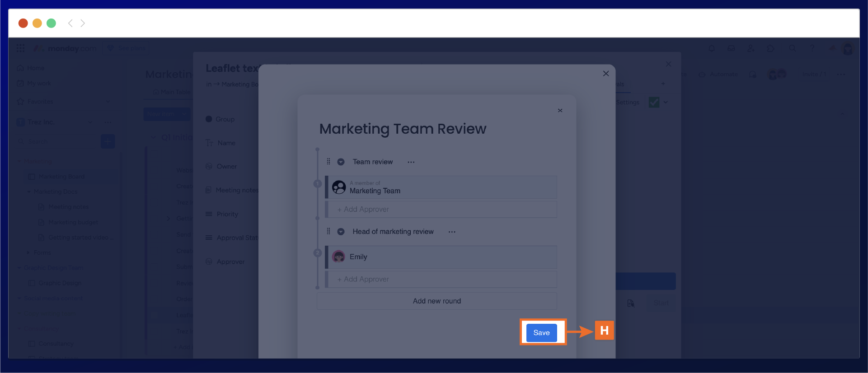868x373 pixels.
Task: Click drag handle beside Head of marketing review
Action: (328, 232)
